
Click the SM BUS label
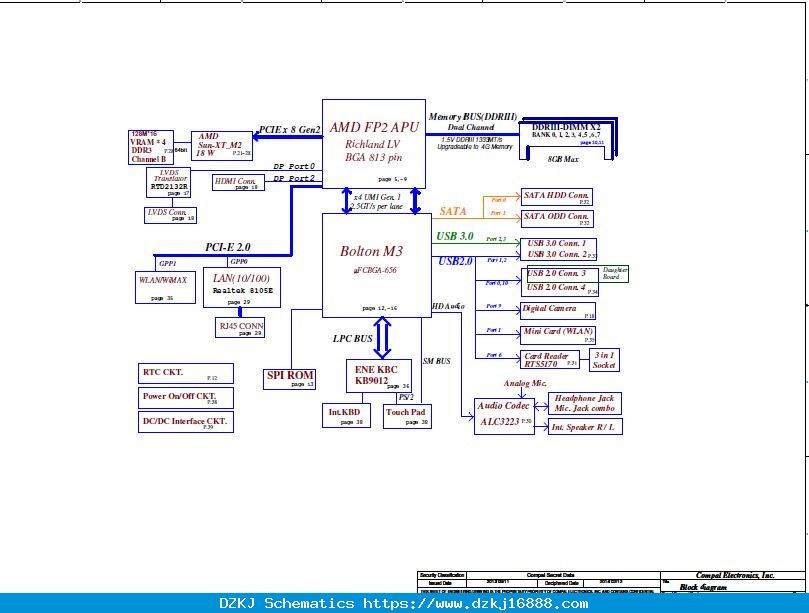coord(436,361)
